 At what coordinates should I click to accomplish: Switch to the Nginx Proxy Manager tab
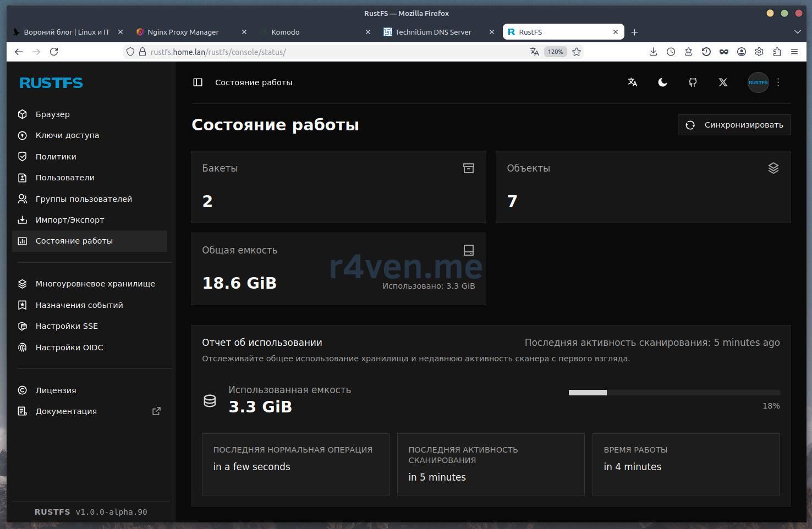click(x=183, y=32)
